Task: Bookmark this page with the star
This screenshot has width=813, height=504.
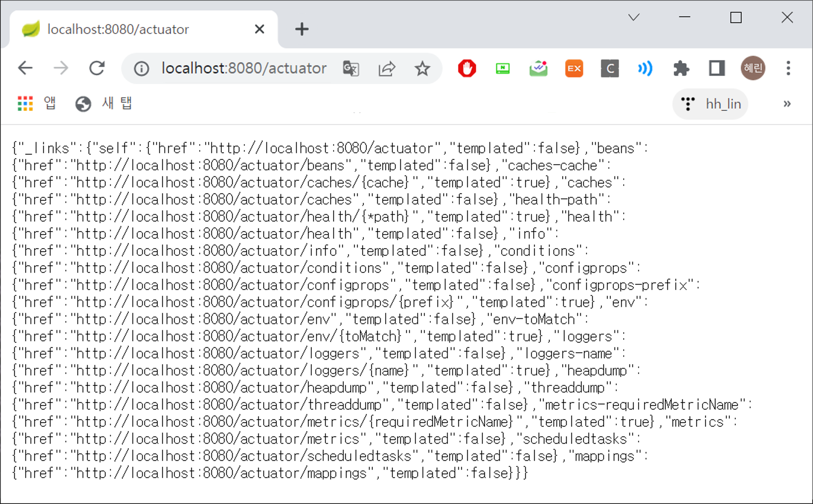Action: (422, 69)
